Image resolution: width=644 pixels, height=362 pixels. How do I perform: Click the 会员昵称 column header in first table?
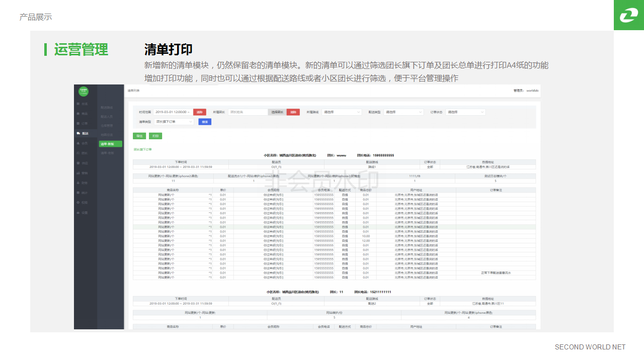[x=274, y=190]
